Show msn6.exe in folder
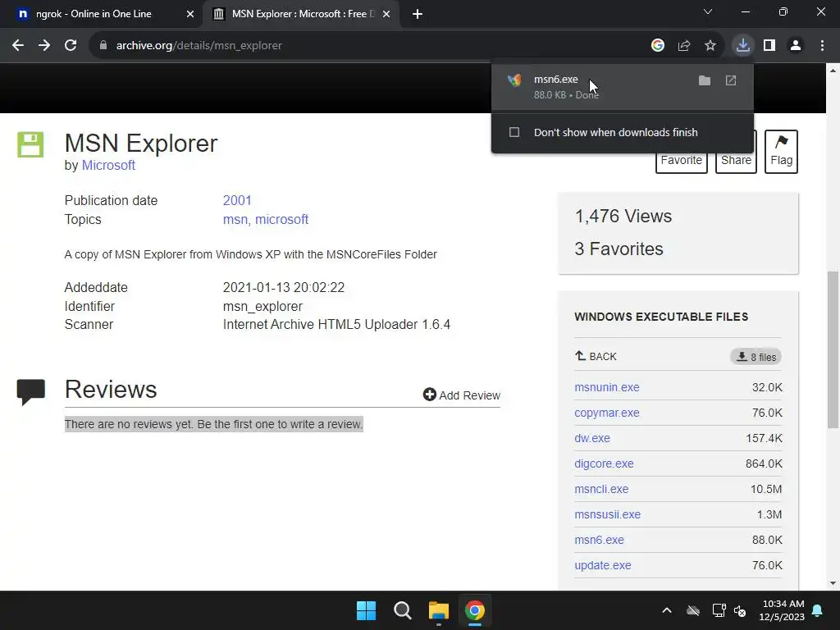The width and height of the screenshot is (840, 630). [705, 80]
